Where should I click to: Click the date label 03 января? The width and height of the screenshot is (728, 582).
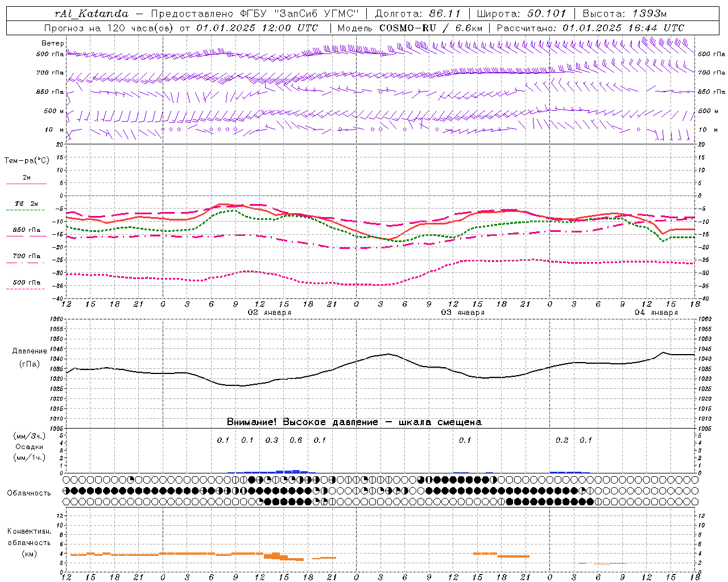tap(463, 313)
